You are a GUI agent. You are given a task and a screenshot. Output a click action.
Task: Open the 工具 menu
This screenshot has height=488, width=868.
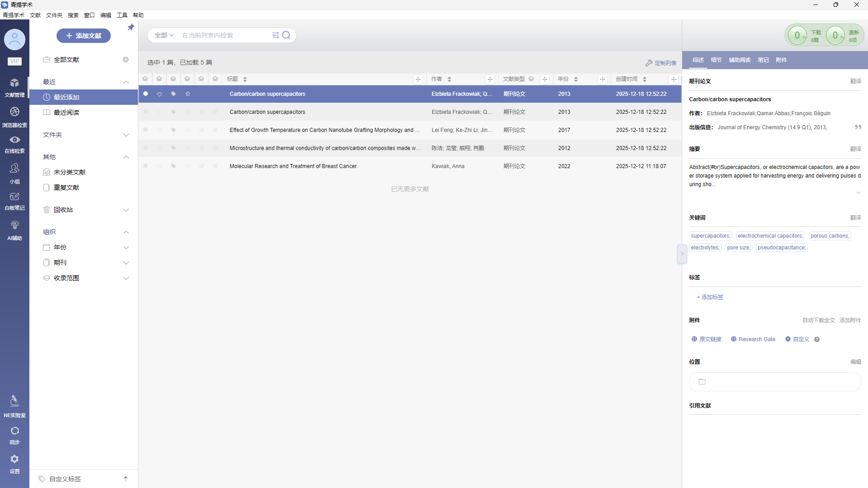coord(122,15)
